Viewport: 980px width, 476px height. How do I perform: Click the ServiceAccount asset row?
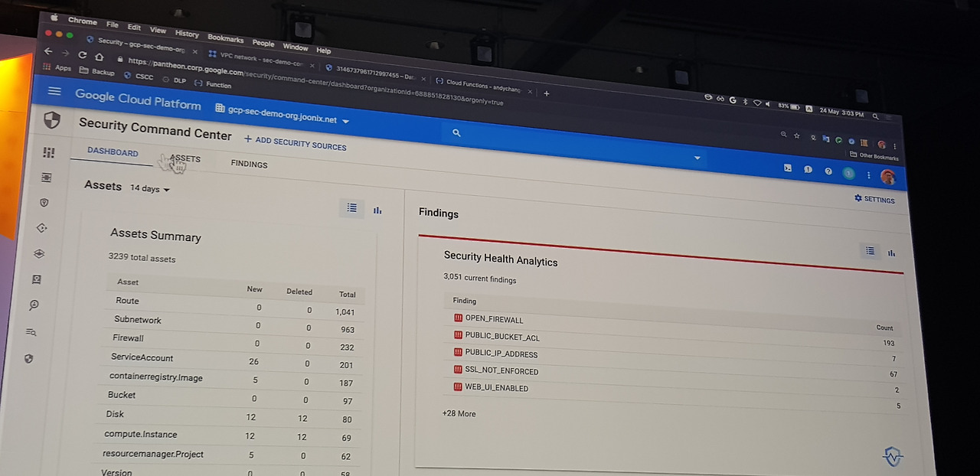[x=234, y=360]
